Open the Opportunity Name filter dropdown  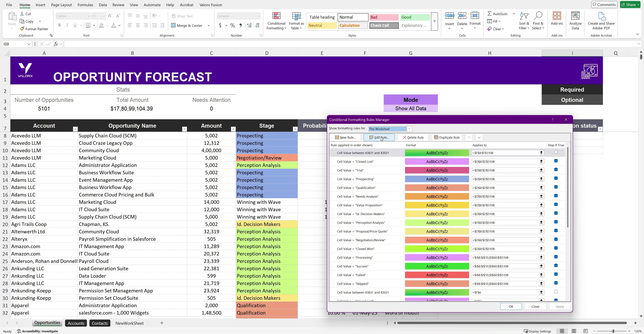pyautogui.click(x=184, y=129)
